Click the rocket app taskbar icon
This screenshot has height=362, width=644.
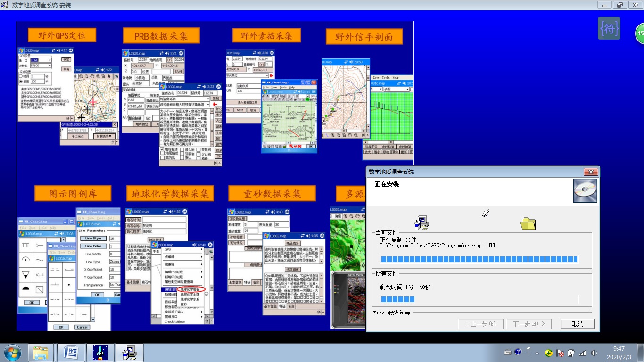coord(100,353)
